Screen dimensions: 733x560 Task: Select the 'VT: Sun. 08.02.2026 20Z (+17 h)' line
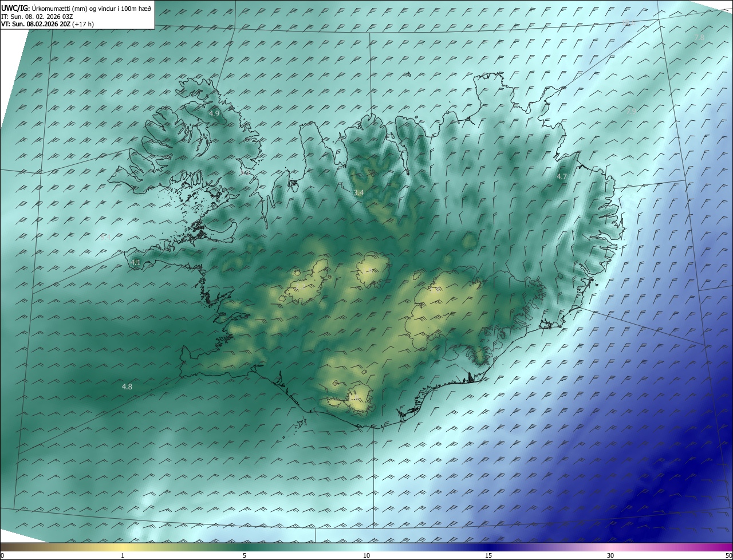pos(48,24)
